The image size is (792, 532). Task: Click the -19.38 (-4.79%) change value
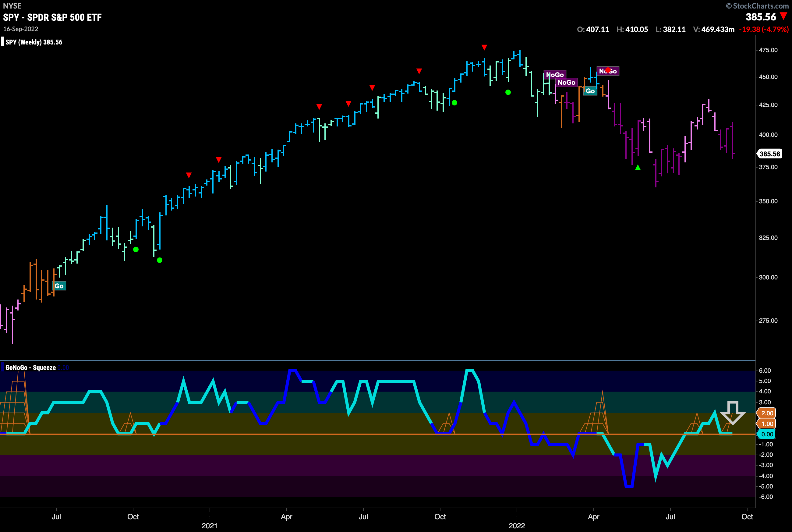764,30
